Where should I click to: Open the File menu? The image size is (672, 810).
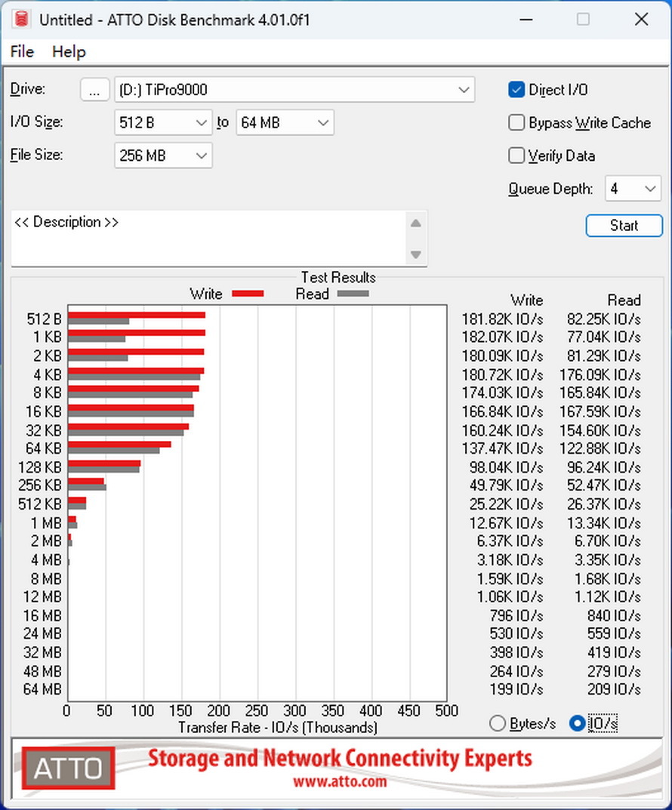tap(22, 51)
